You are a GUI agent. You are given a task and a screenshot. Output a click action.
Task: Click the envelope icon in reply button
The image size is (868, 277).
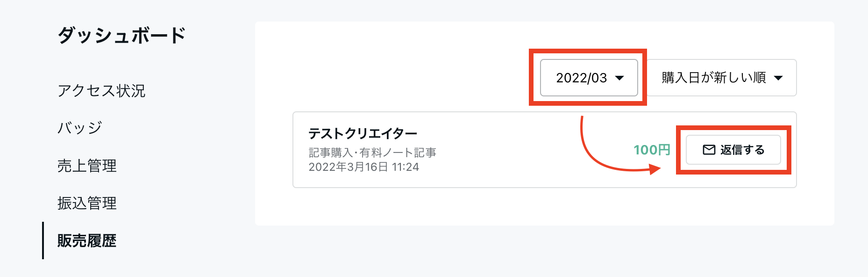[x=709, y=150]
